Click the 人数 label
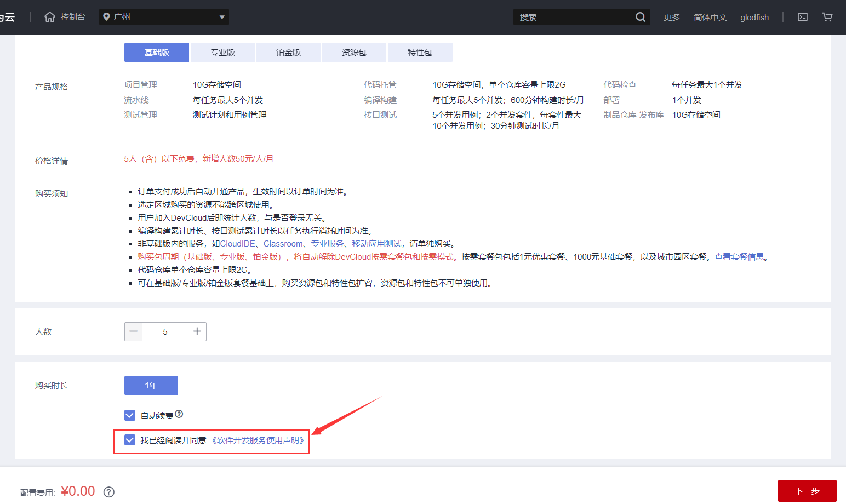 (43, 331)
